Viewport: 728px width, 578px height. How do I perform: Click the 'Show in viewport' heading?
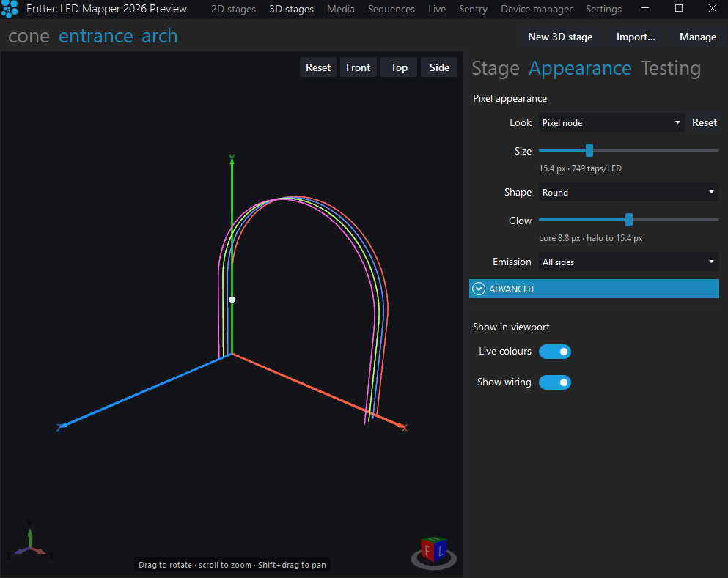click(x=511, y=327)
